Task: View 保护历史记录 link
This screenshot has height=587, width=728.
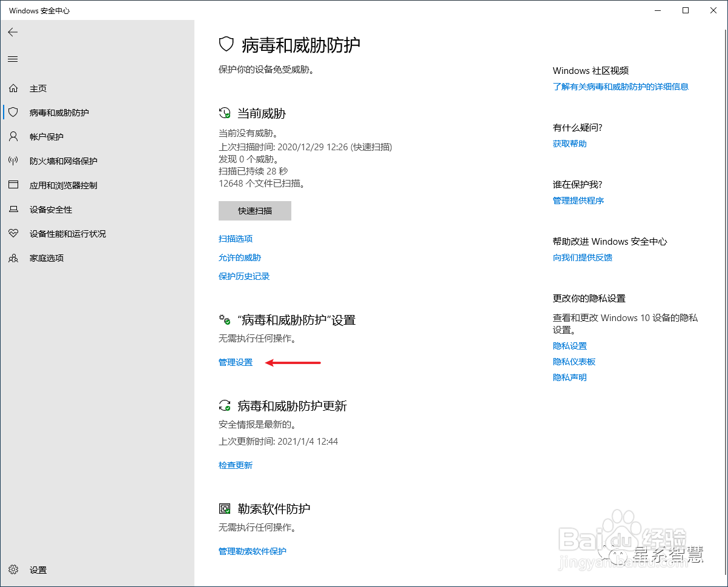Action: coord(244,276)
